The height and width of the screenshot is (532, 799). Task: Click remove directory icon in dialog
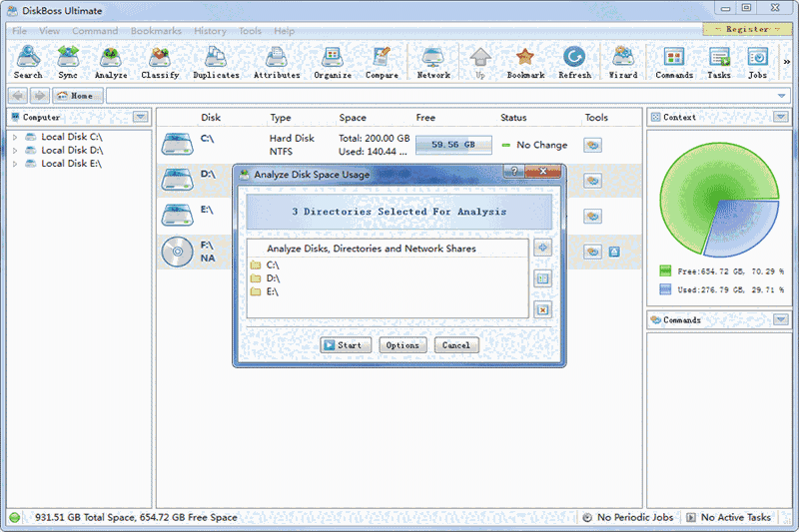[x=542, y=309]
